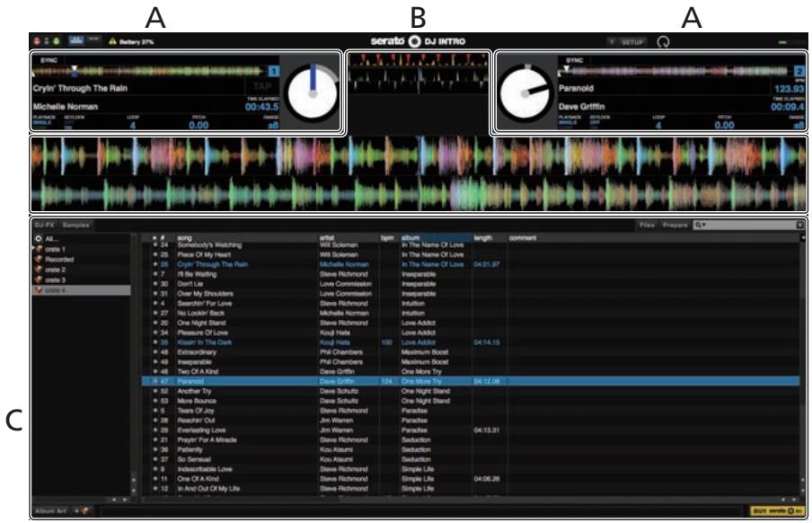Select the song Kissin' In The Dark

[x=204, y=342]
